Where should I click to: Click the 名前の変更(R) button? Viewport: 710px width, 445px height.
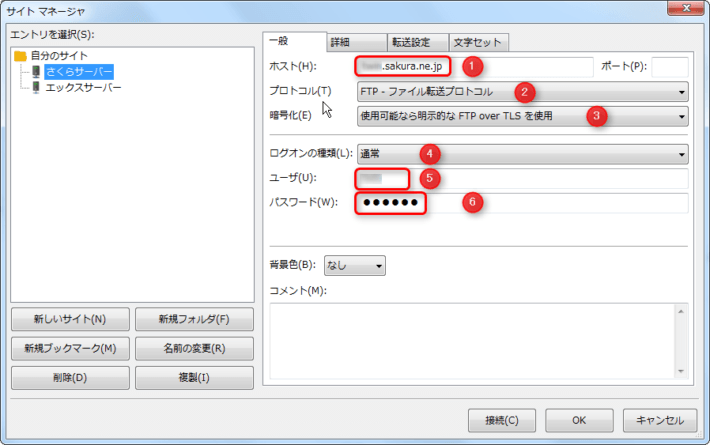click(x=194, y=348)
